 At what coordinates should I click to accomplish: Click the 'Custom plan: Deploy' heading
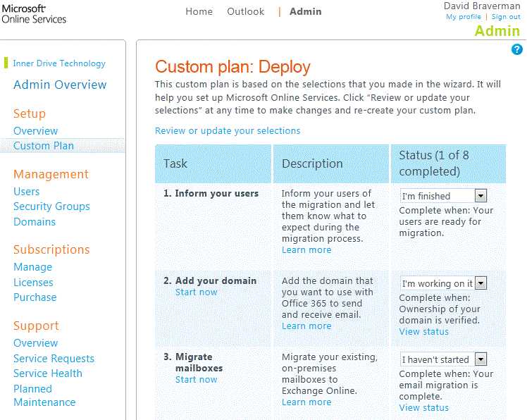232,66
